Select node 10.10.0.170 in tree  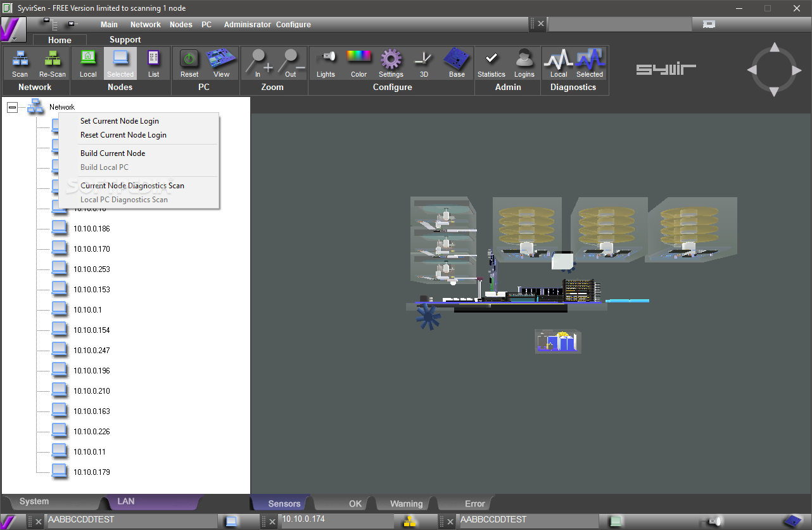tap(92, 249)
